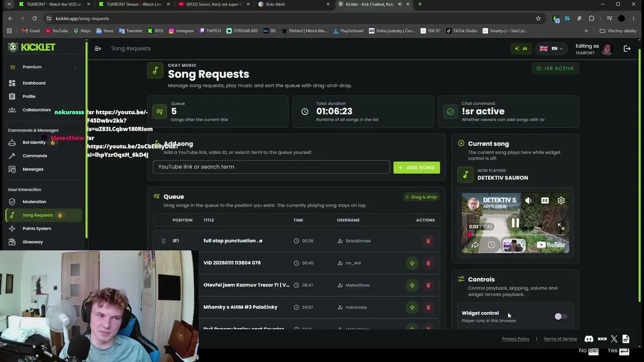Open Chrome profile avatar circle
Image resolution: width=644 pixels, height=362 pixels.
click(x=621, y=19)
